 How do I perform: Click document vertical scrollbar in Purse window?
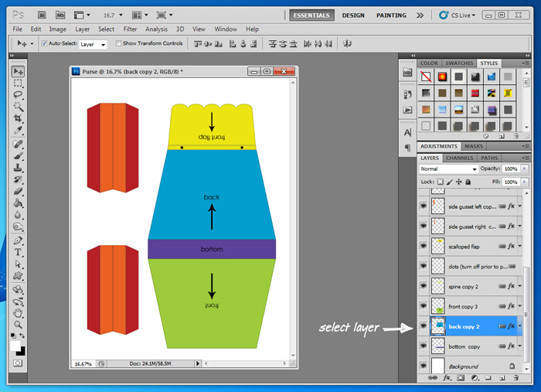point(293,218)
